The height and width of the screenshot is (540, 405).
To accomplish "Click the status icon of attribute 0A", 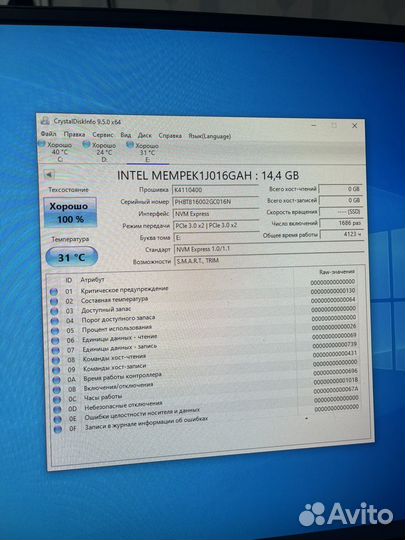I will [57, 380].
